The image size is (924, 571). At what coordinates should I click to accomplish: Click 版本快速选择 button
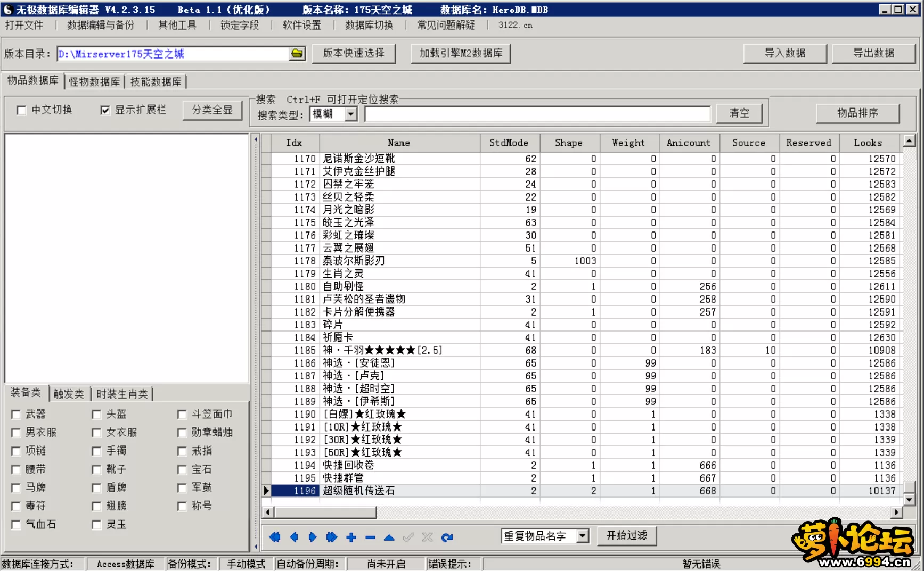pos(354,53)
